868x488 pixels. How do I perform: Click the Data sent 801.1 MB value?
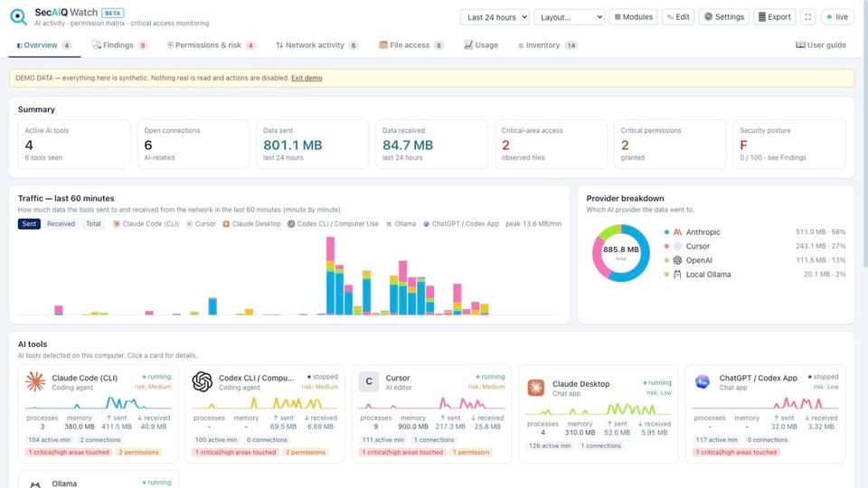coord(292,145)
